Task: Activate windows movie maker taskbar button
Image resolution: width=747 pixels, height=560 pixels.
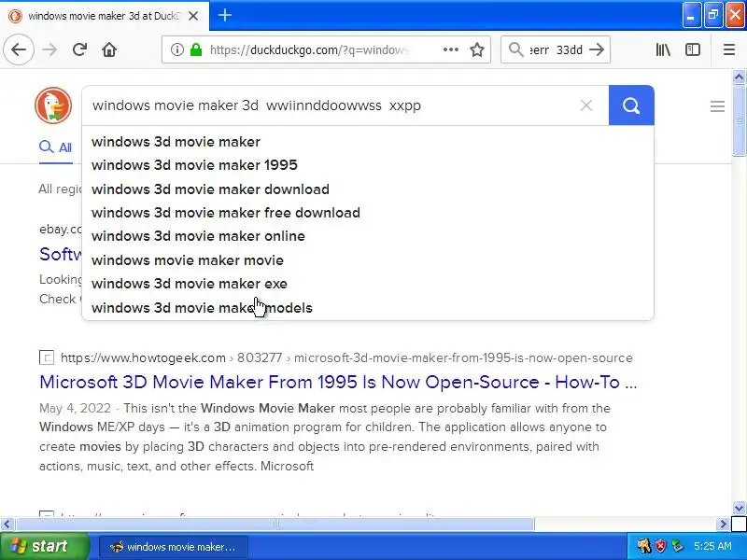Action: point(174,547)
